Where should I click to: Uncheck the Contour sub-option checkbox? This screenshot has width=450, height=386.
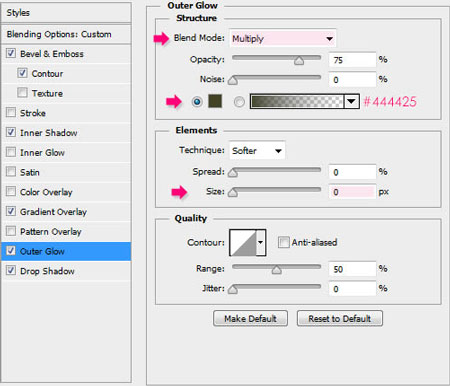tap(22, 73)
